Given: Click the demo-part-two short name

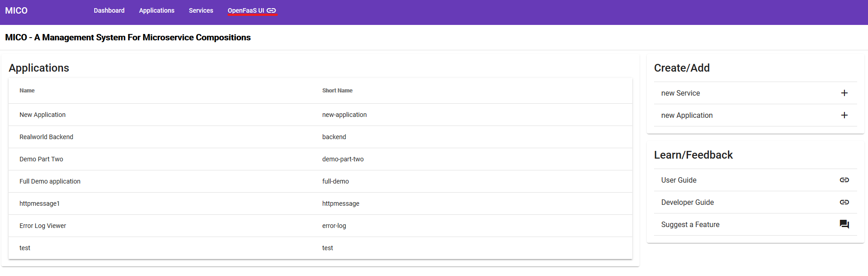Looking at the screenshot, I should tap(343, 159).
